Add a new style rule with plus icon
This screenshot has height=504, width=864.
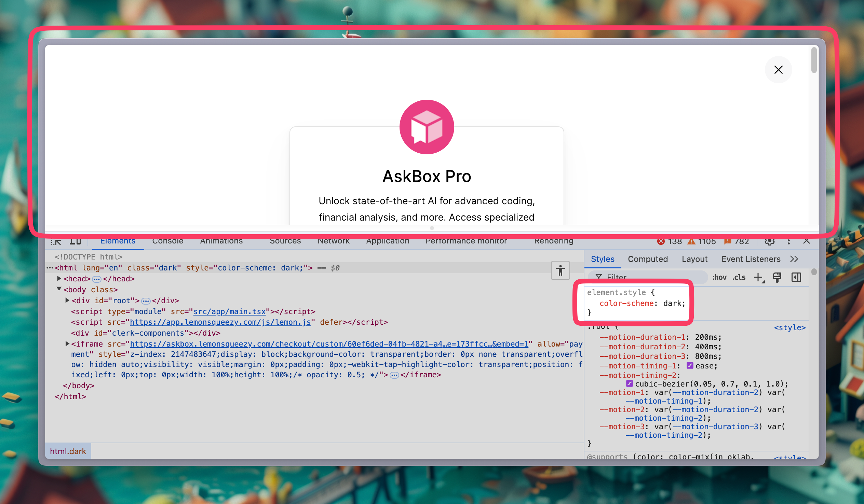tap(759, 278)
